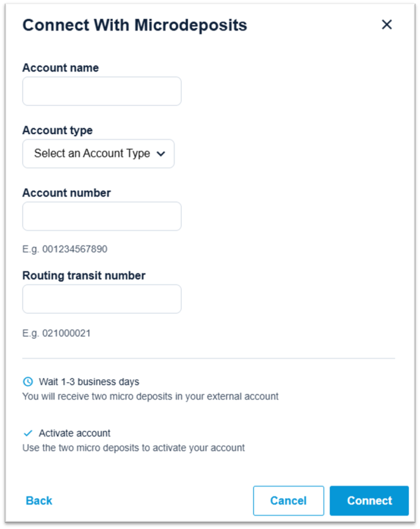
Task: Click the Account number label
Action: (67, 193)
